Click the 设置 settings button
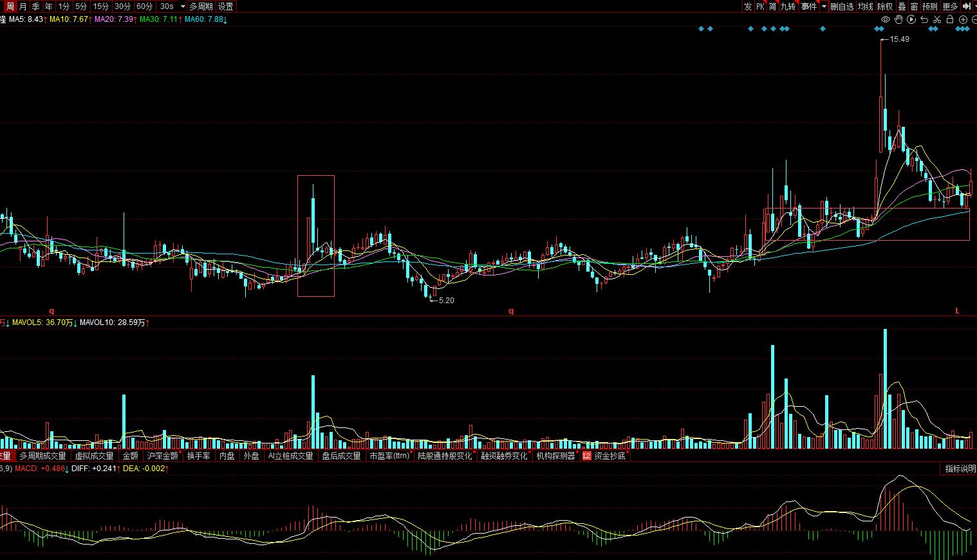The height and width of the screenshot is (560, 977). pyautogui.click(x=225, y=6)
